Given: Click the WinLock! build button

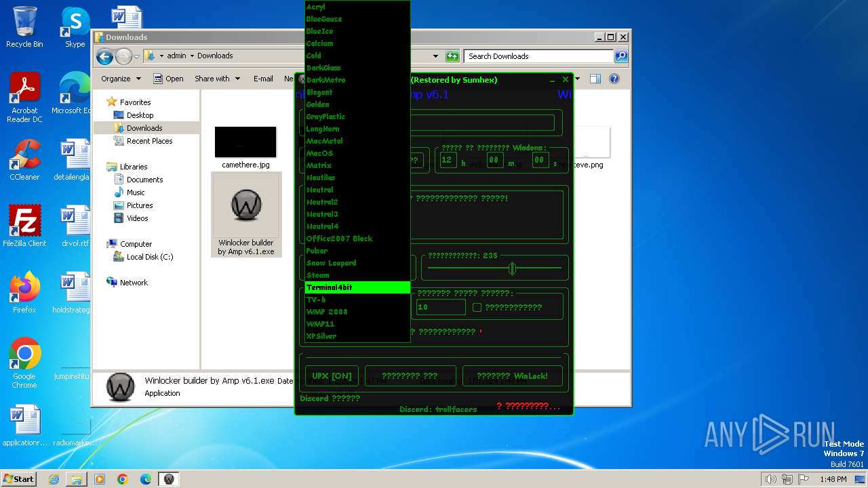Looking at the screenshot, I should coord(512,375).
